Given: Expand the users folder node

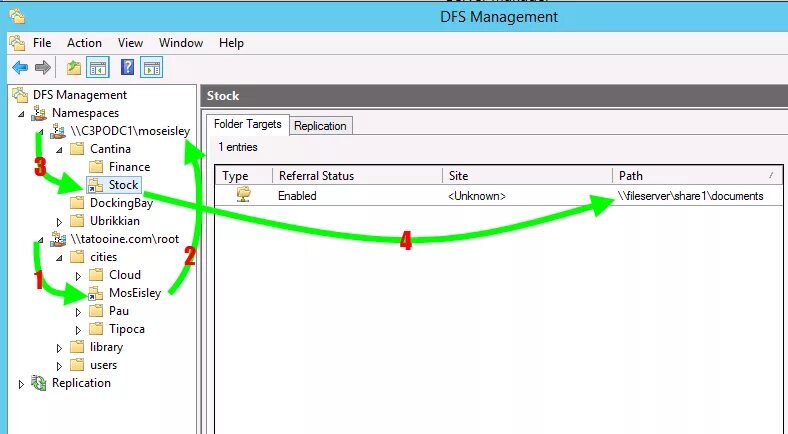Looking at the screenshot, I should pos(59,366).
